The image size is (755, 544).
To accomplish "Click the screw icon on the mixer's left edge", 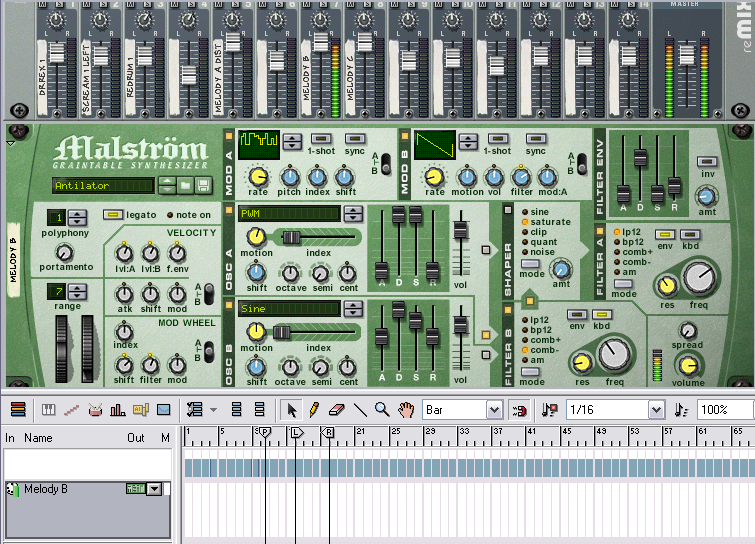I will pyautogui.click(x=19, y=110).
